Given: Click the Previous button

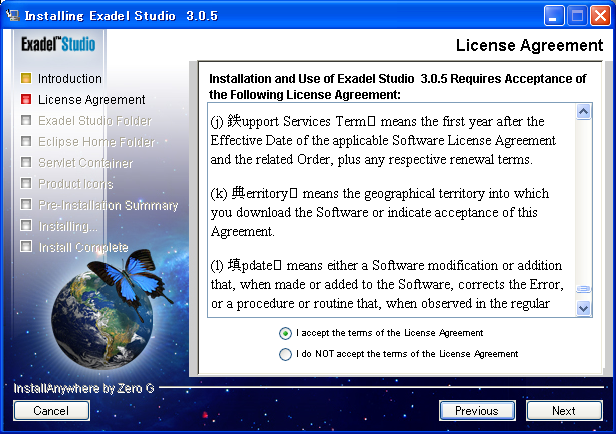Looking at the screenshot, I should click(477, 410).
